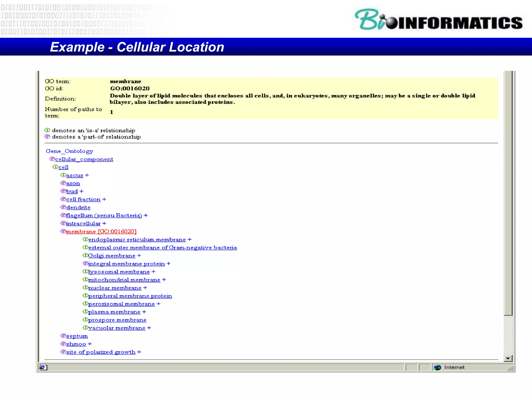
Task: Follow the cell term link
Action: 63,167
